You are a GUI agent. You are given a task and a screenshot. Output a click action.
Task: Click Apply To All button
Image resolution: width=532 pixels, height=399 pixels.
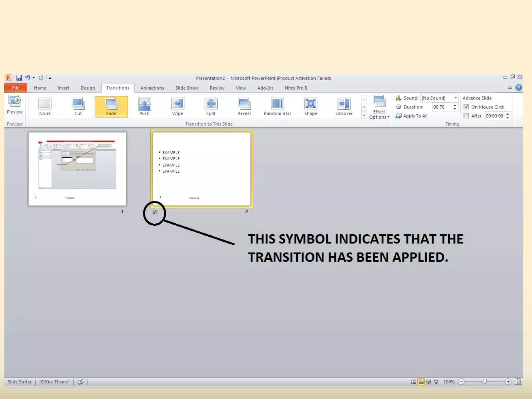coord(412,116)
